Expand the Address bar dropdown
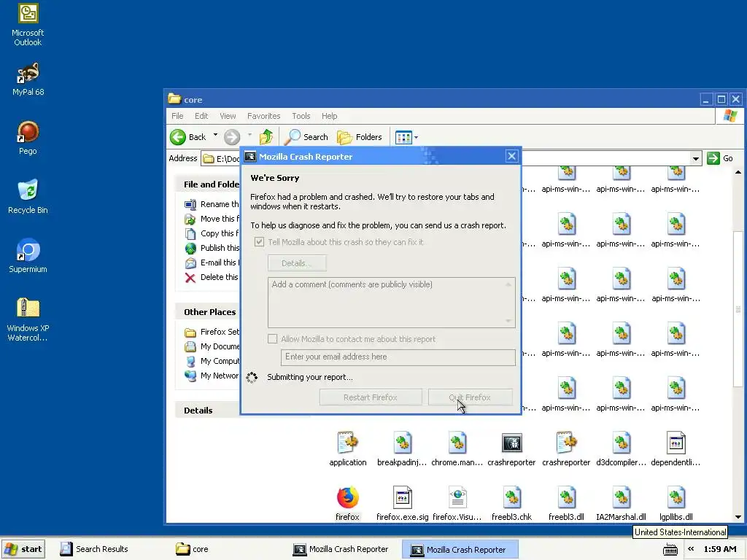The height and width of the screenshot is (560, 747). tap(695, 158)
